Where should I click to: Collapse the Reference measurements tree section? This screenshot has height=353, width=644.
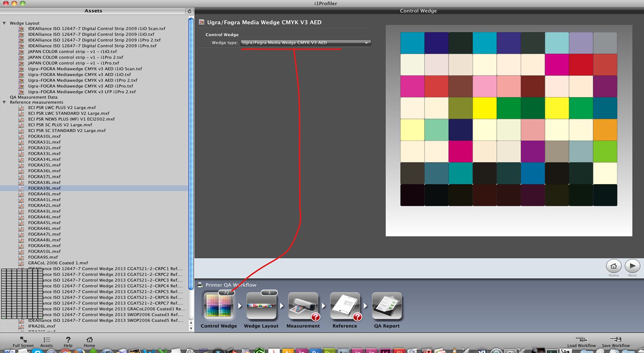5,102
